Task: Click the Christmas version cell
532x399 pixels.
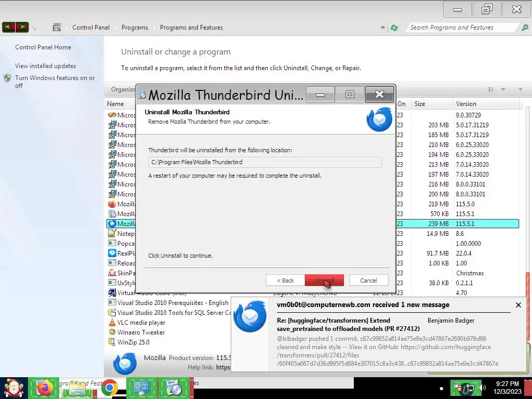Action: click(470, 273)
